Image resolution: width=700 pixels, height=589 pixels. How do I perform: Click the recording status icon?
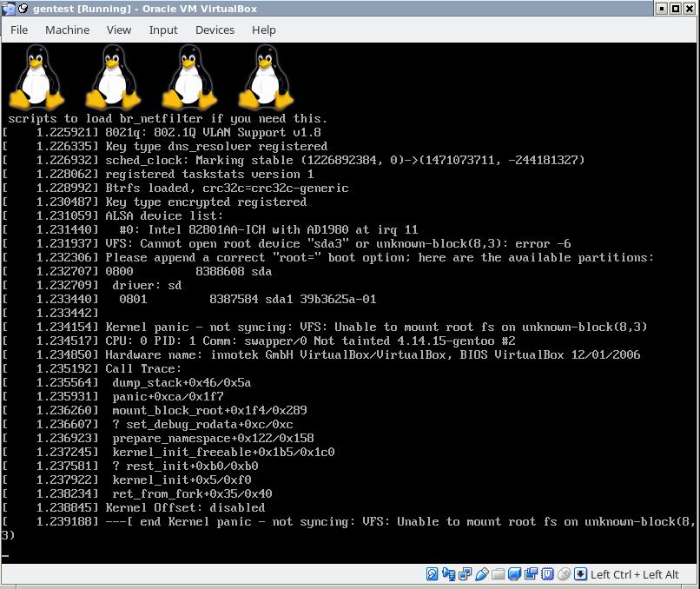click(x=531, y=574)
